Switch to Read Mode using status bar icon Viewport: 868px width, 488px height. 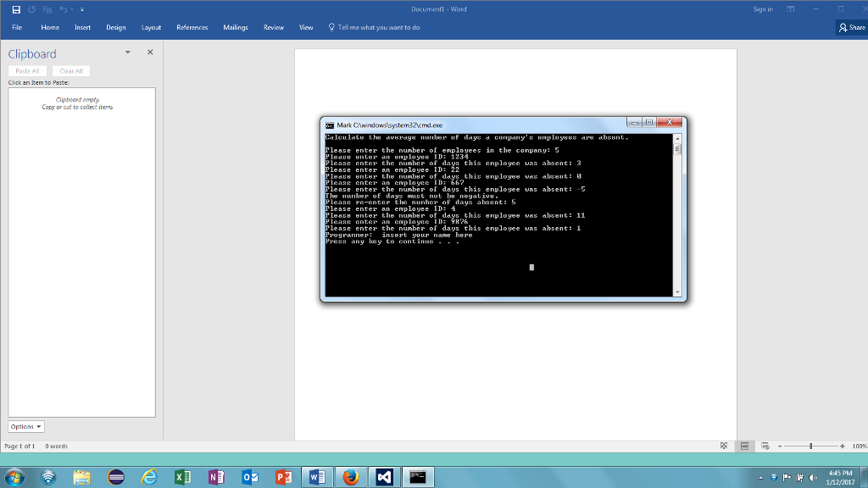click(x=723, y=446)
